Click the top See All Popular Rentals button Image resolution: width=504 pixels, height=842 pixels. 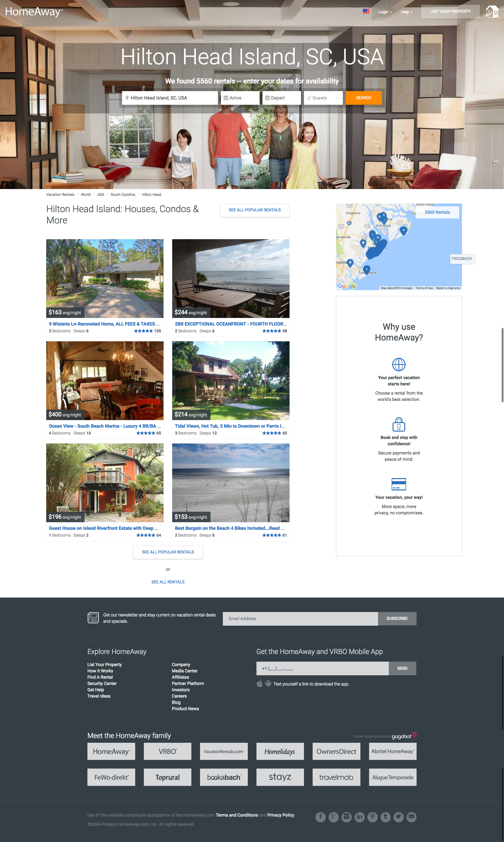point(254,210)
